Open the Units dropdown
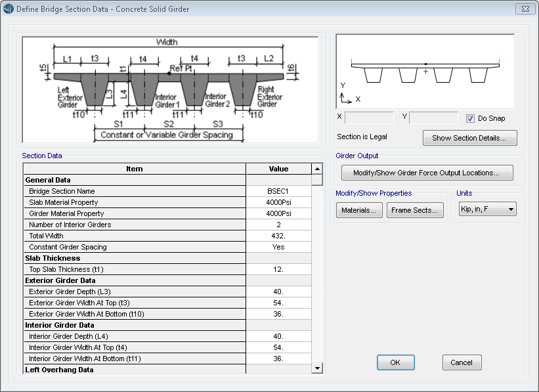The height and width of the screenshot is (392, 539). tap(487, 209)
